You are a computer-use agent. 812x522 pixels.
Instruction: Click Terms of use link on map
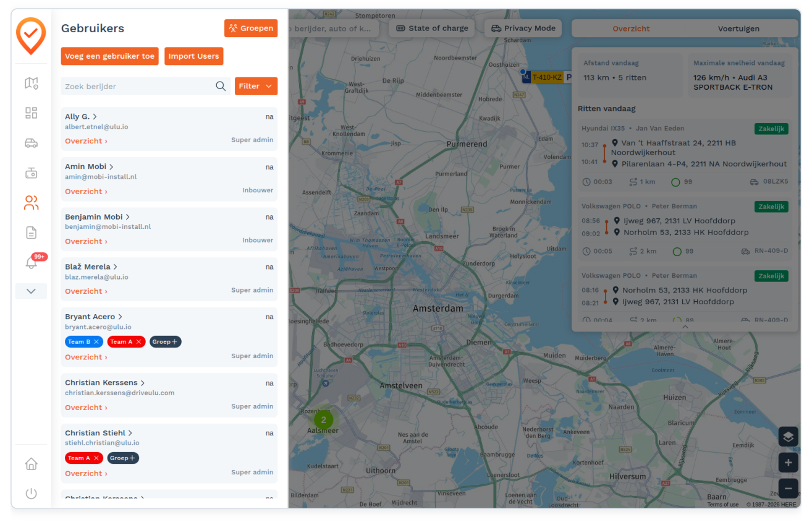(x=722, y=505)
